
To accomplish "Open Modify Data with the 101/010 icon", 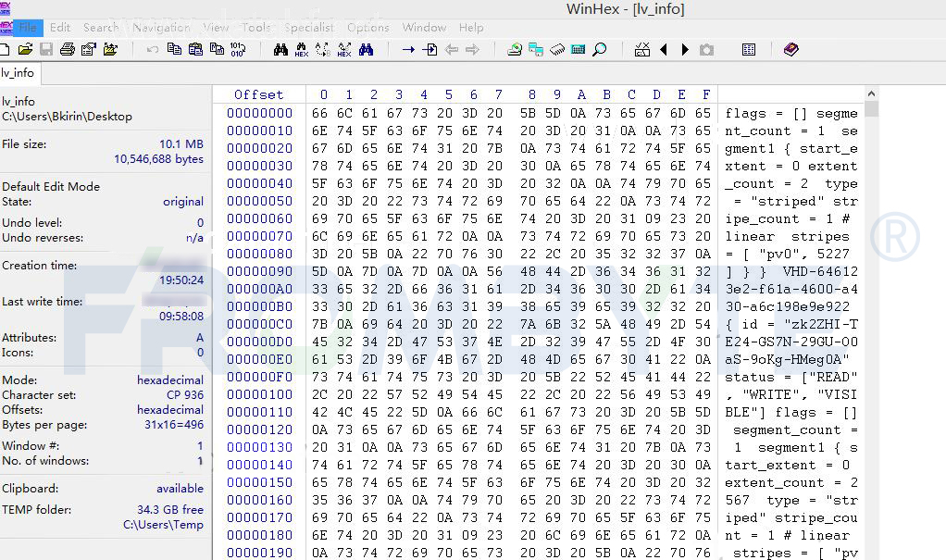I will point(238,49).
